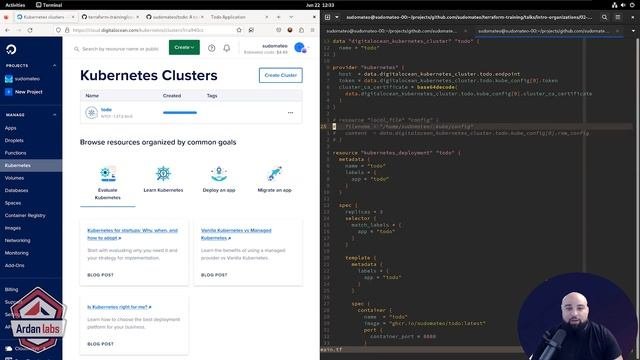640x360 pixels.
Task: Open a new browser tab with plus
Action: pyautogui.click(x=278, y=17)
